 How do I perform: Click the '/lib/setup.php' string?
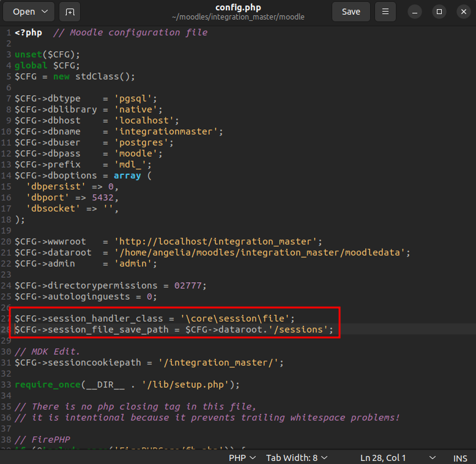click(185, 385)
